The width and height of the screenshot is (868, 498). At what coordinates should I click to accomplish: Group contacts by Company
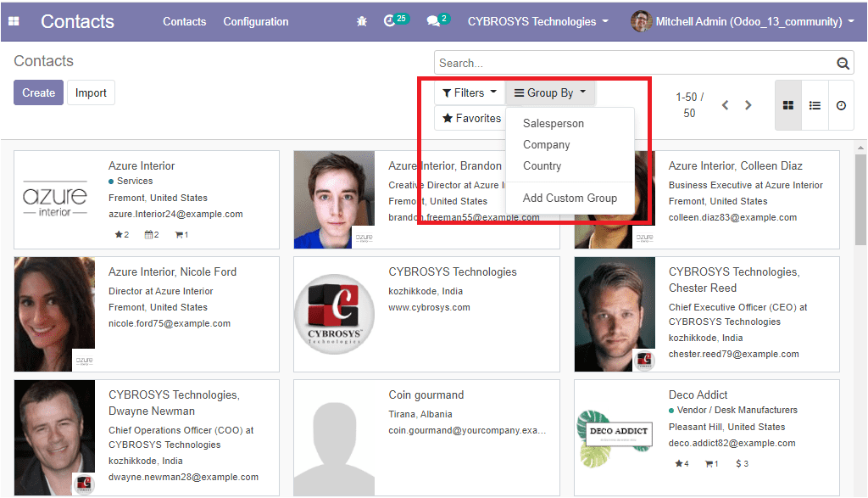click(x=547, y=144)
